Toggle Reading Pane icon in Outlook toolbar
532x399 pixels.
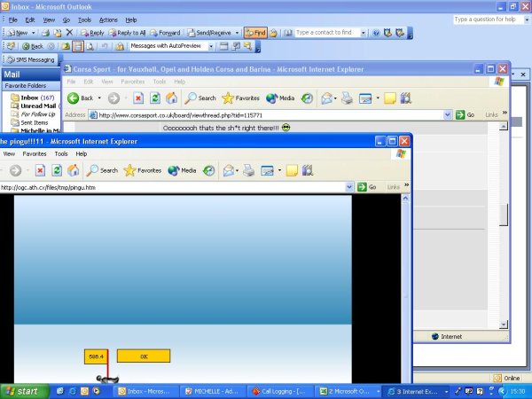pyautogui.click(x=78, y=46)
